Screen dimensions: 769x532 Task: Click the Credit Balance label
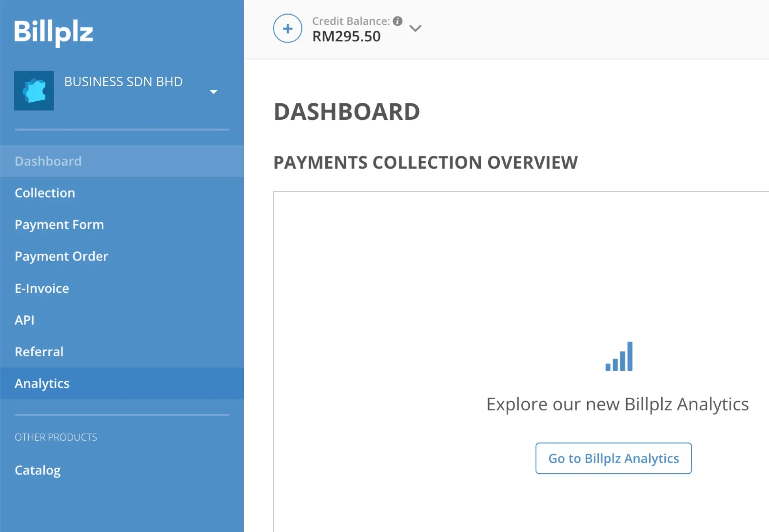click(x=351, y=21)
